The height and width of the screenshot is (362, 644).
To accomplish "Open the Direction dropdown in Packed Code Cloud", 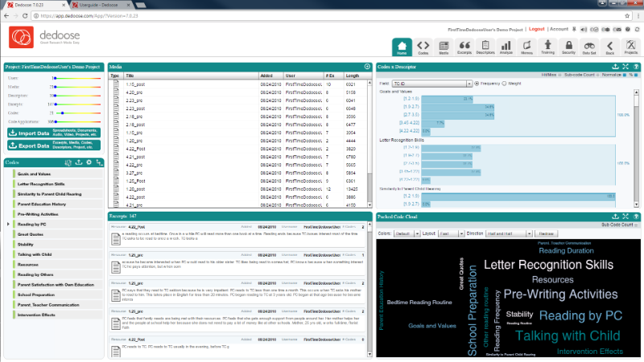I will click(x=510, y=233).
